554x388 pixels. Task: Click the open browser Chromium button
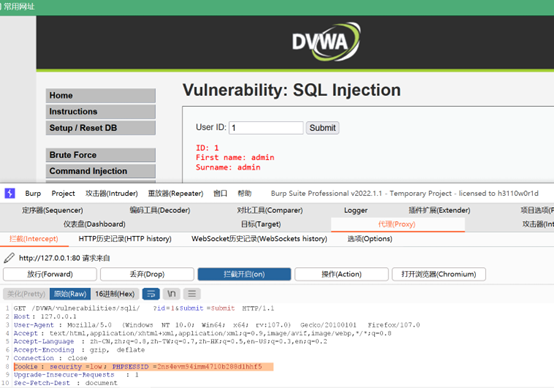point(439,274)
